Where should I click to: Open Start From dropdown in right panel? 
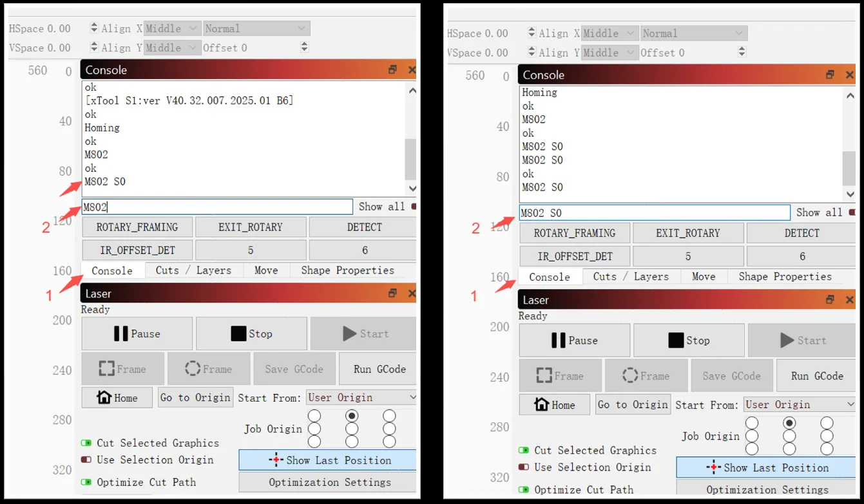(x=800, y=405)
